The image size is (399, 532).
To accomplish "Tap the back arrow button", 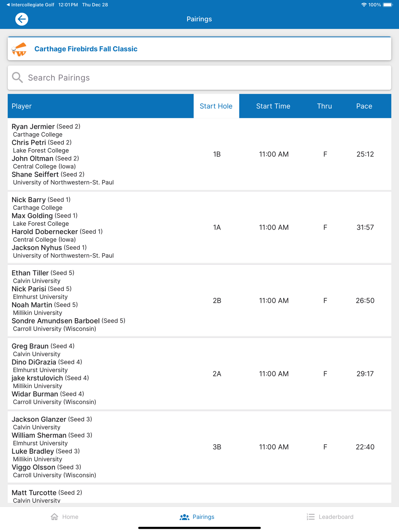I will (22, 19).
